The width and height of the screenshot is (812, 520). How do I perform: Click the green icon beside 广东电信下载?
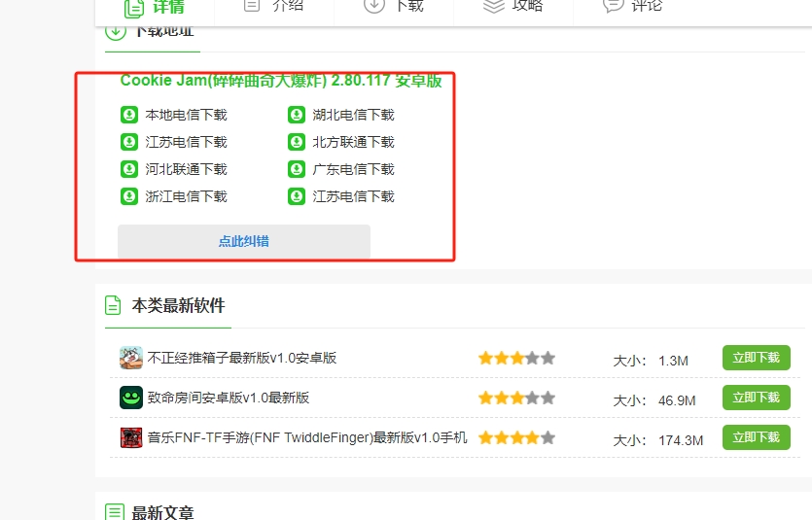click(x=297, y=169)
